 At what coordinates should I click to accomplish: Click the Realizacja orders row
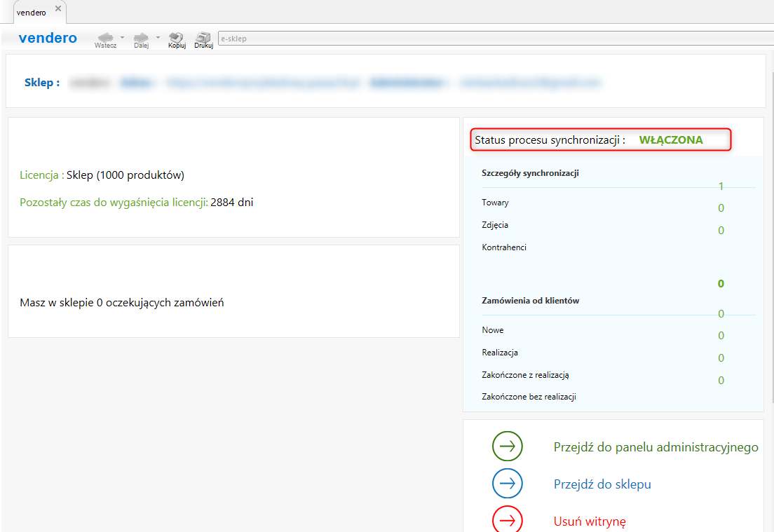click(x=500, y=353)
